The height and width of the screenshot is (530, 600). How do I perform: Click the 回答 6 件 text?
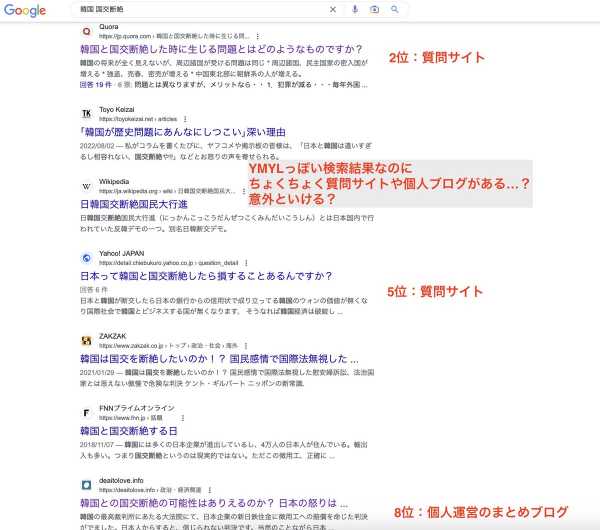point(94,290)
